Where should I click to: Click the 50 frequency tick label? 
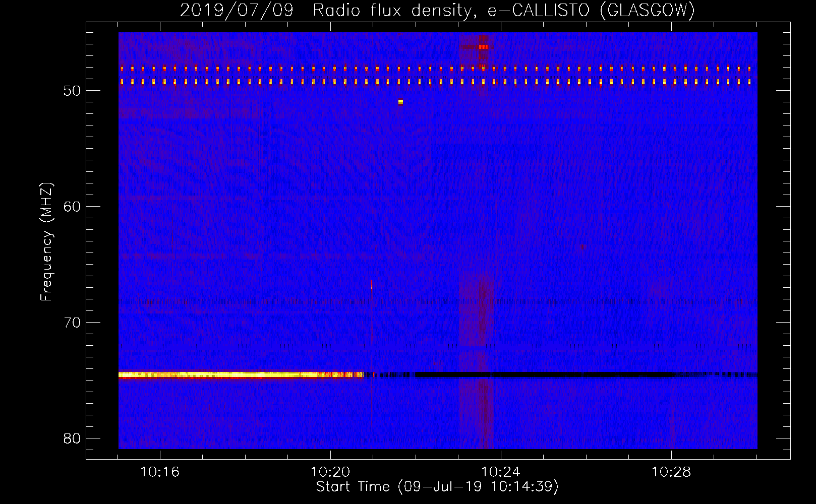tap(72, 91)
